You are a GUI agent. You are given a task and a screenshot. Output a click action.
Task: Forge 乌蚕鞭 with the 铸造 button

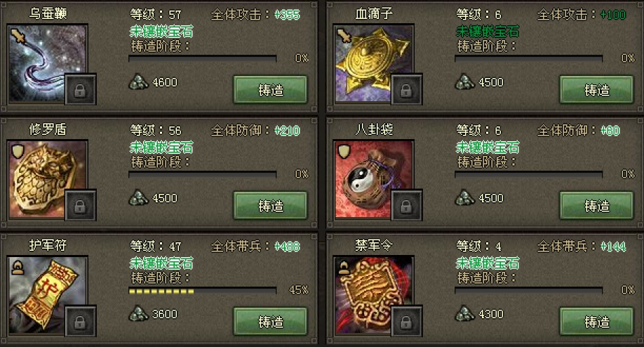click(x=270, y=90)
